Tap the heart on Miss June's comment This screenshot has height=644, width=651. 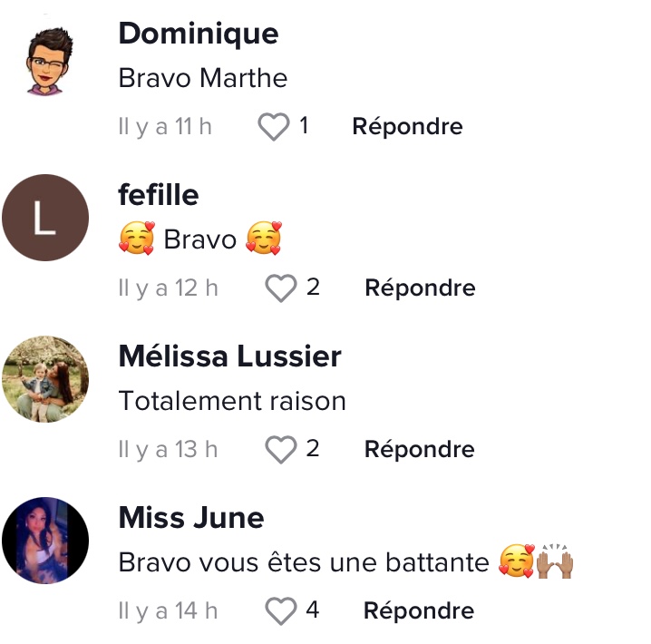[x=281, y=610]
